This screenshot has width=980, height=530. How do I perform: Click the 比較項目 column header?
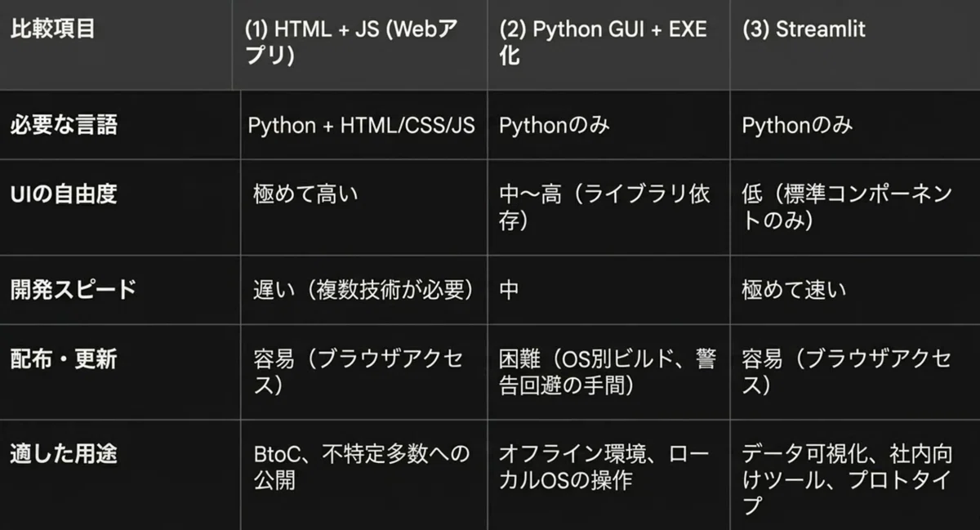point(51,29)
